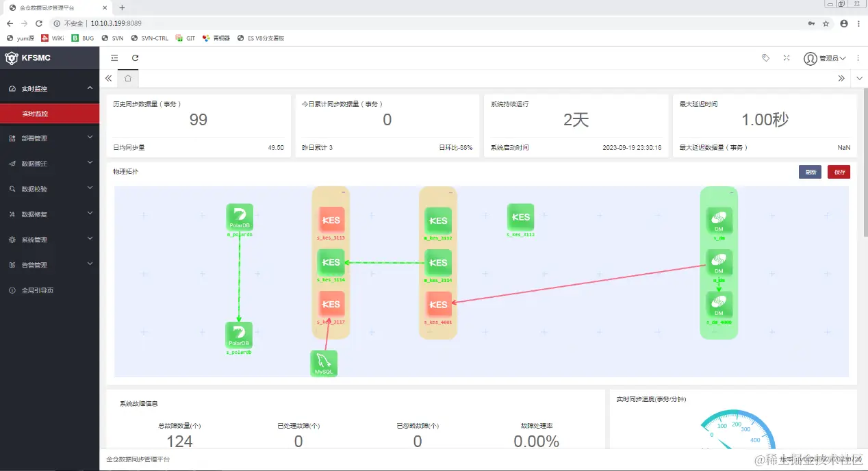Viewport: 868px width, 471px height.
Task: Select the MySQL database node icon
Action: pyautogui.click(x=324, y=364)
